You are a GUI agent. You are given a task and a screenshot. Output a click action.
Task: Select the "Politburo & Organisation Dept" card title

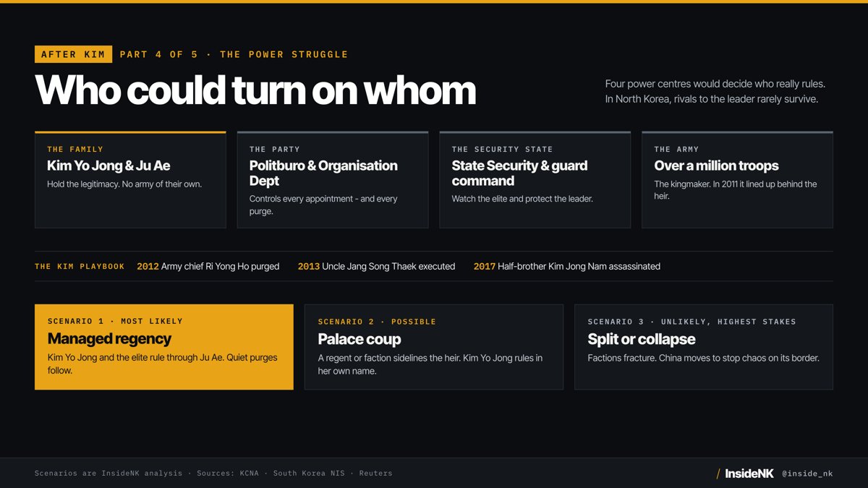click(x=323, y=174)
